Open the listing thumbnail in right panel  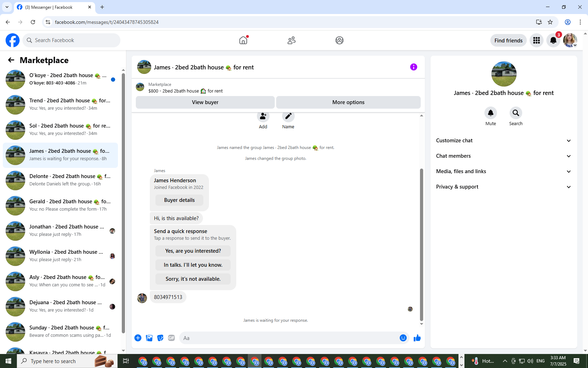click(504, 74)
